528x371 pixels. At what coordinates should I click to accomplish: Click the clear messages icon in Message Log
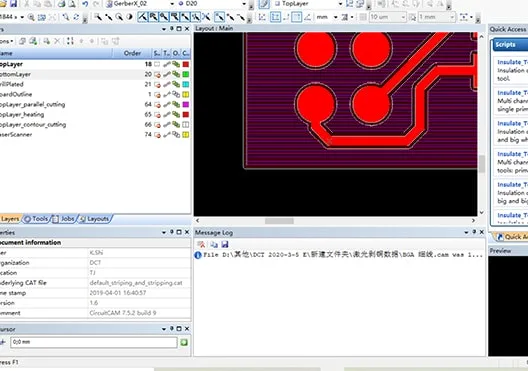click(x=201, y=244)
